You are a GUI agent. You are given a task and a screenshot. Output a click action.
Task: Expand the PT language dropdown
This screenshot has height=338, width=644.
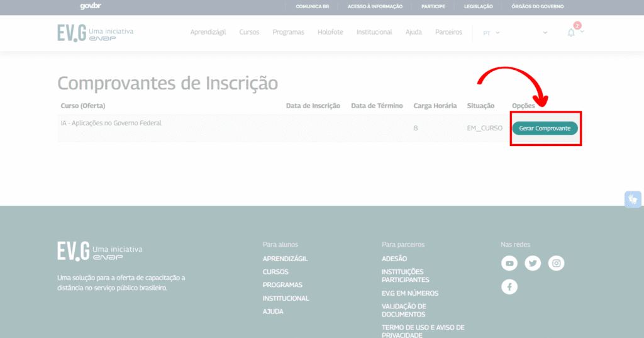click(x=491, y=33)
